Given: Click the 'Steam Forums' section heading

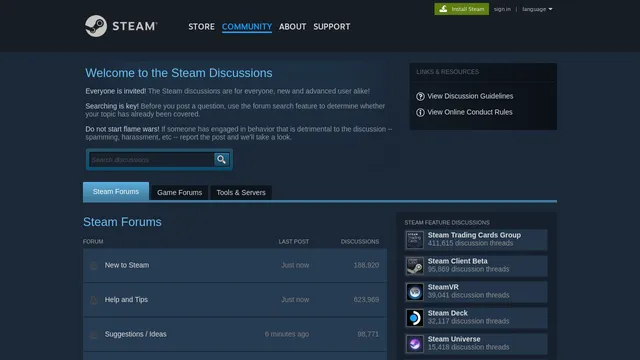Looking at the screenshot, I should pos(122,222).
